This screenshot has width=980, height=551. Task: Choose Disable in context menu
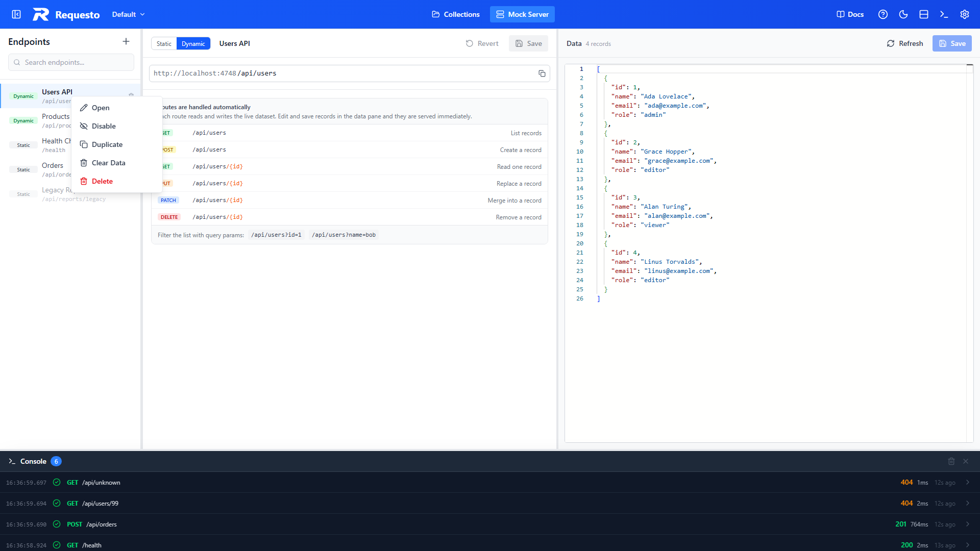(117, 126)
